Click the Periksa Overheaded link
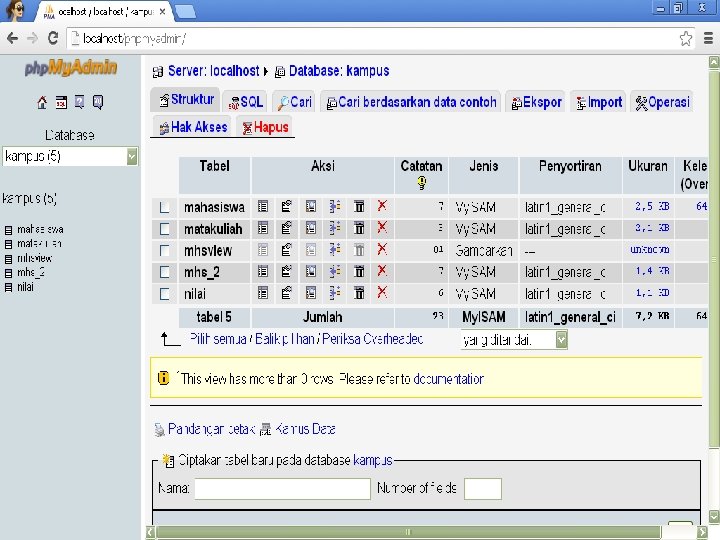 click(372, 339)
